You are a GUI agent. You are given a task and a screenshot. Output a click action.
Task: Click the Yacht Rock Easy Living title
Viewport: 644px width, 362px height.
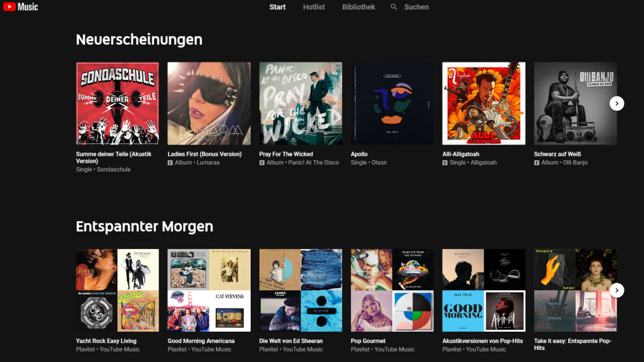[106, 341]
